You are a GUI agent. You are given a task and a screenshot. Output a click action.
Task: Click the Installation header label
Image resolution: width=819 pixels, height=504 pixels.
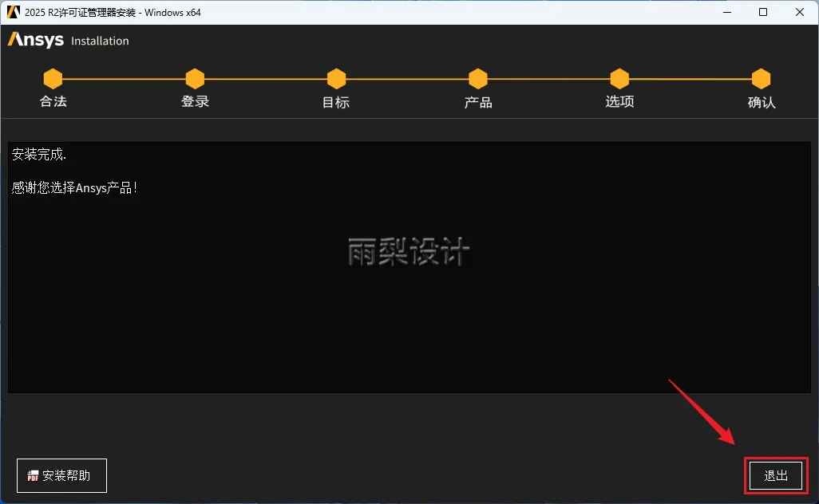[100, 41]
